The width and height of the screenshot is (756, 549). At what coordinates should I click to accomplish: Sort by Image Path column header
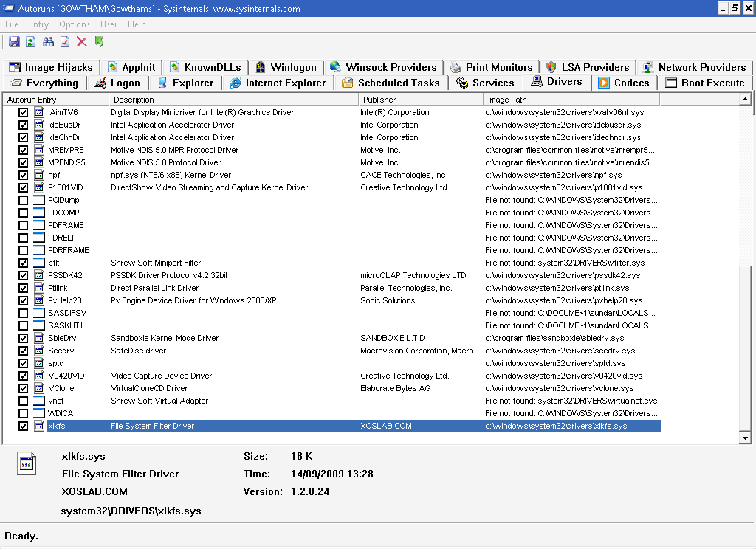tap(571, 100)
